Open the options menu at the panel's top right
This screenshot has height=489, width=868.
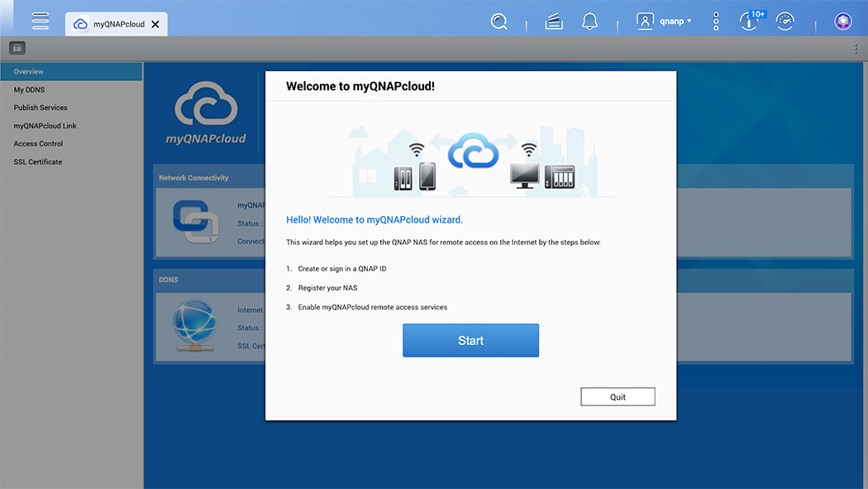pos(856,49)
